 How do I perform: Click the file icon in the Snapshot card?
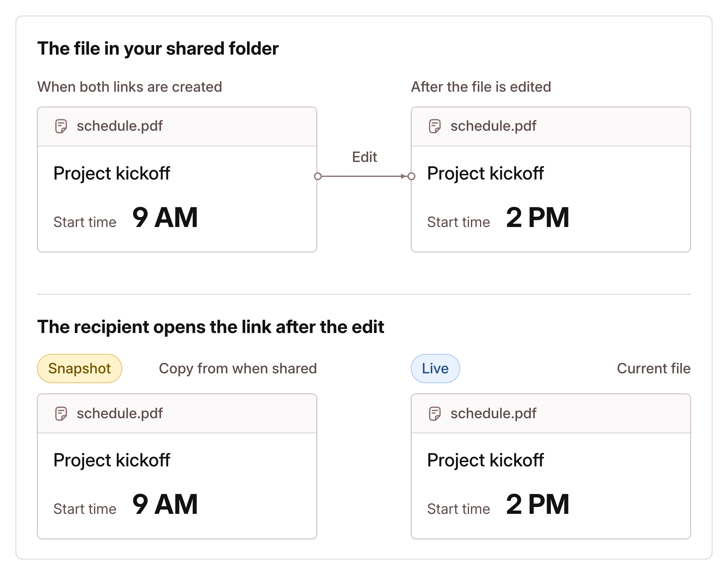coord(61,413)
